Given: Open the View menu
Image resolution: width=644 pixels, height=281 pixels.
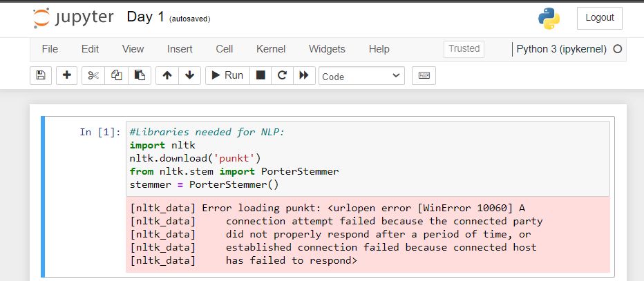Looking at the screenshot, I should (x=133, y=49).
